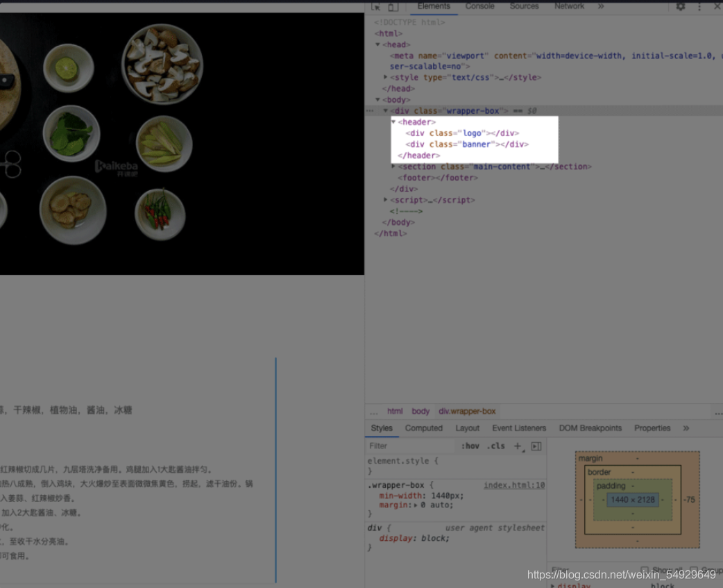This screenshot has width=723, height=588.
Task: Open DevTools settings gear
Action: pos(681,6)
